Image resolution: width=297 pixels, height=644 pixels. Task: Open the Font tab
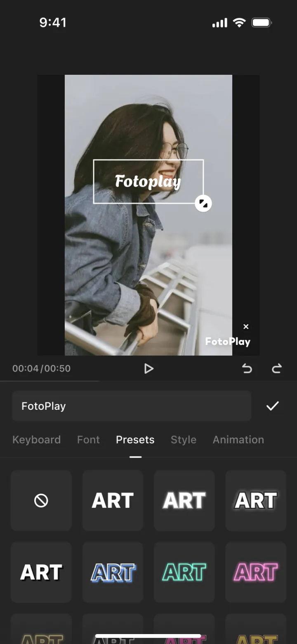pyautogui.click(x=88, y=440)
